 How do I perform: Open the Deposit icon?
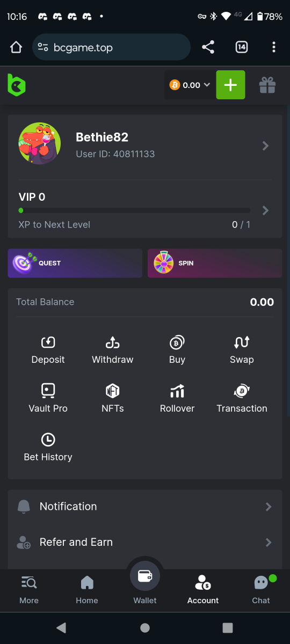(48, 342)
